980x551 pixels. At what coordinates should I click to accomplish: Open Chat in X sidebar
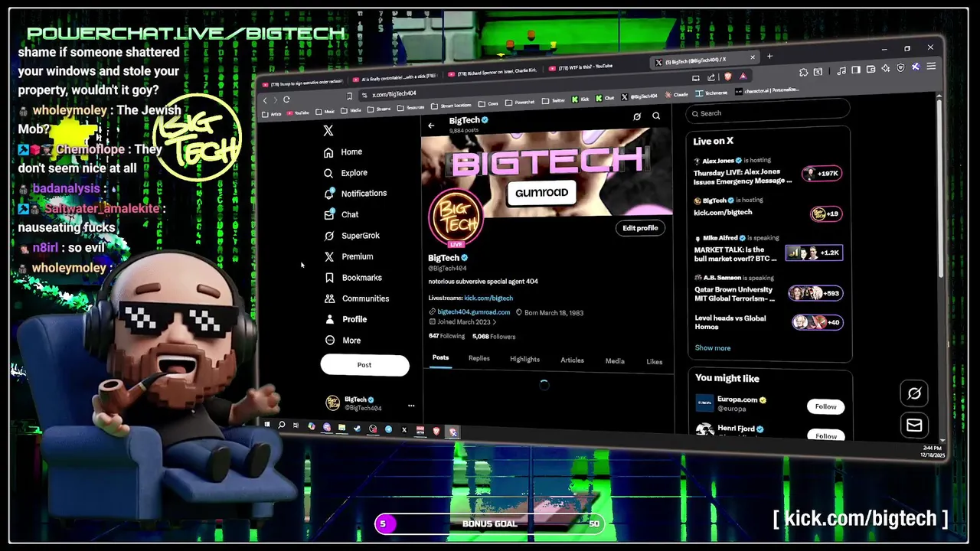[341, 215]
